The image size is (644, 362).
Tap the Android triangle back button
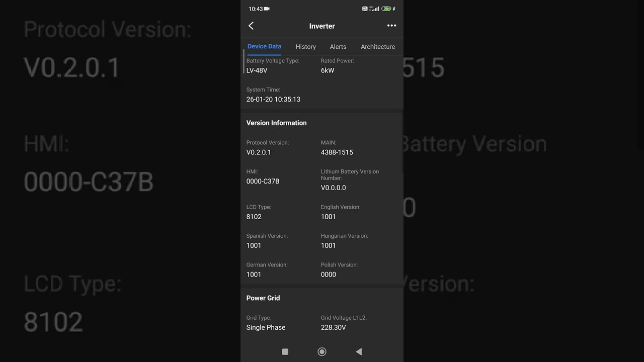(359, 352)
